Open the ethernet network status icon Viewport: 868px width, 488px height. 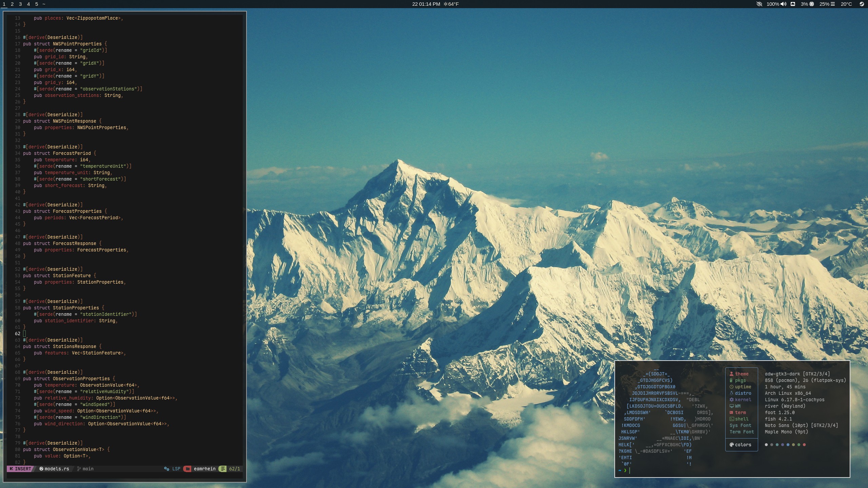pyautogui.click(x=793, y=4)
